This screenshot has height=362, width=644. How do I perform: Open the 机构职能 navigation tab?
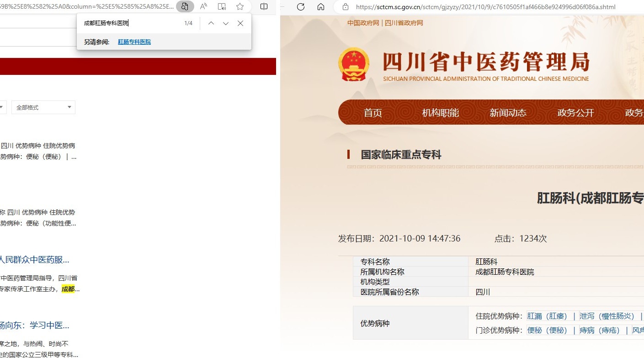(441, 113)
